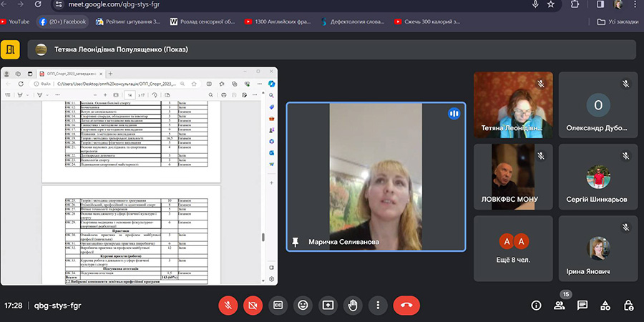Viewport: 644px width, 322px height.
Task: Click the yellow door icon left of presenter bar
Action: (x=10, y=49)
